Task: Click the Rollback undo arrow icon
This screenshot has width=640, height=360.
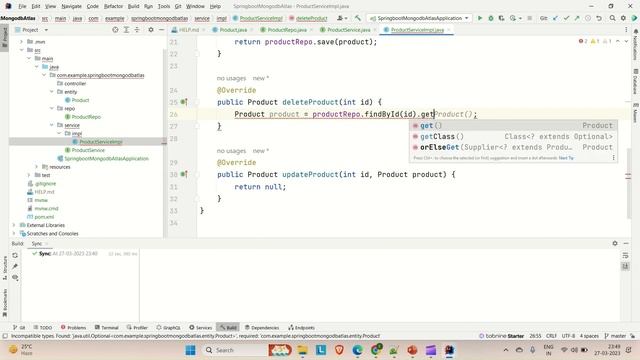Action: point(598,18)
